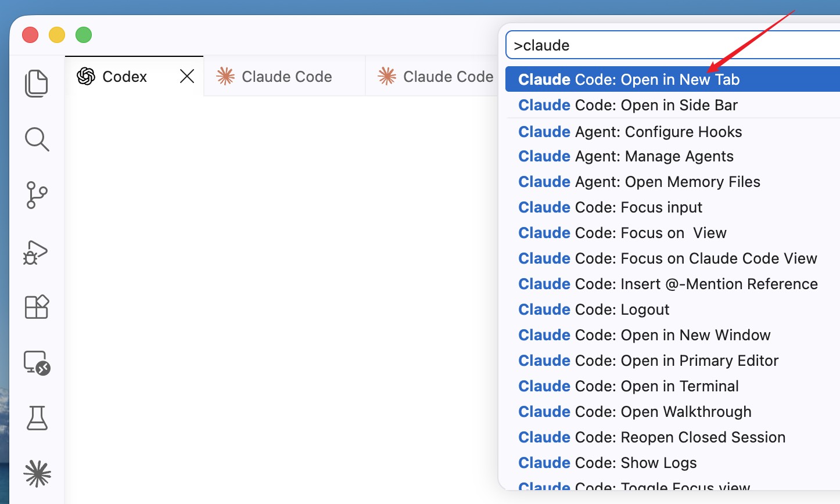Pick "Claude Code: Focus on View" command

pos(673,233)
